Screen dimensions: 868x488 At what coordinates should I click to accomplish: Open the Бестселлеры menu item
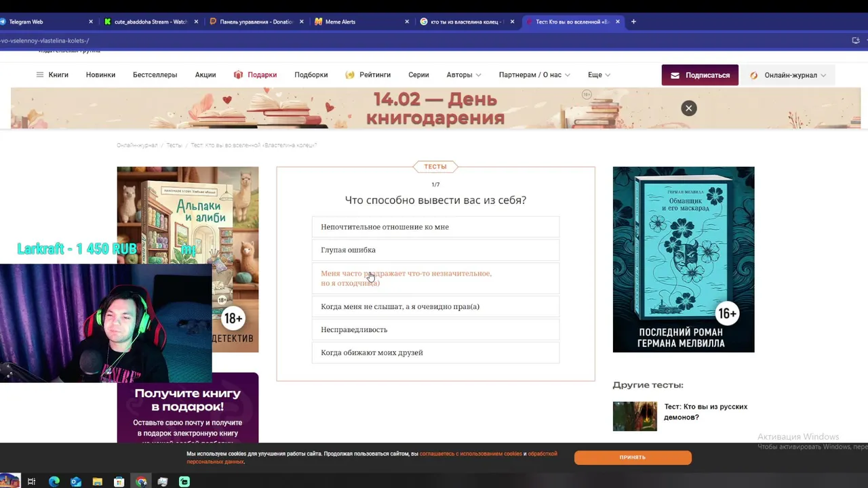155,75
